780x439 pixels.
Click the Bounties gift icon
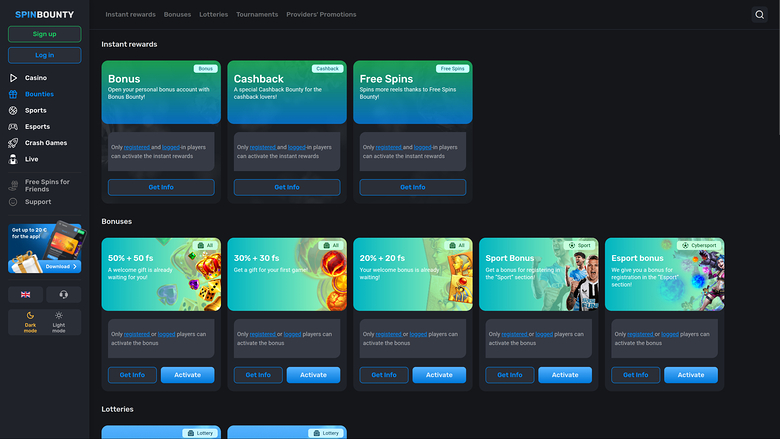13,94
